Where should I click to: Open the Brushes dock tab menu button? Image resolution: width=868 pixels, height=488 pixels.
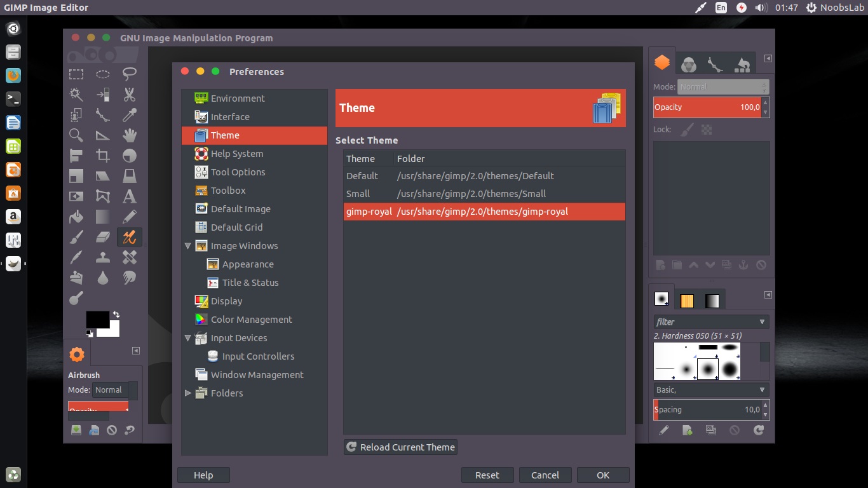coord(768,295)
